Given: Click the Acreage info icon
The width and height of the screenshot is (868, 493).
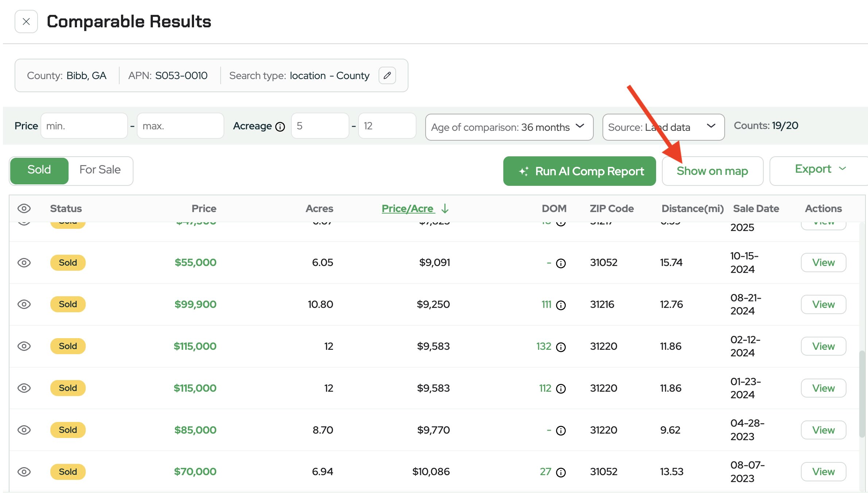Looking at the screenshot, I should point(280,127).
